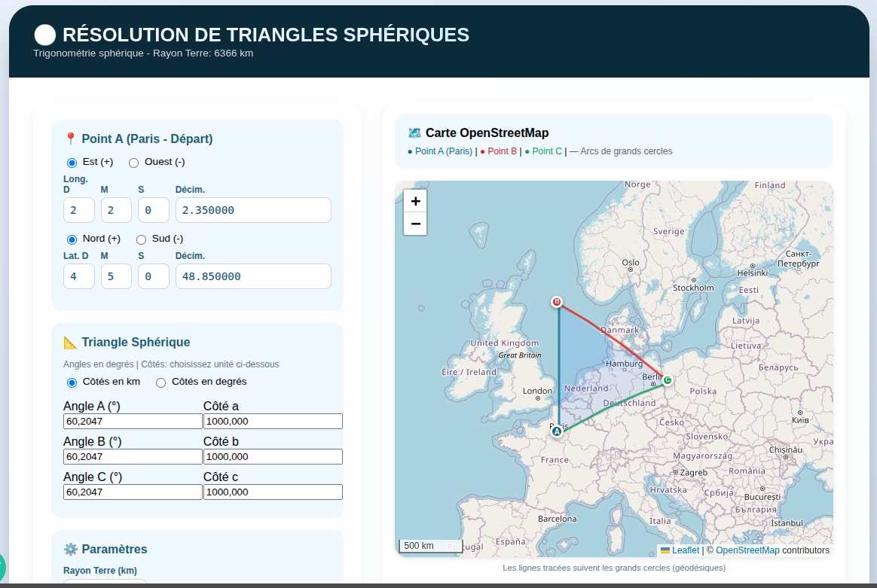877x588 pixels.
Task: Select the Est (+) longitude radio button
Action: tap(72, 162)
